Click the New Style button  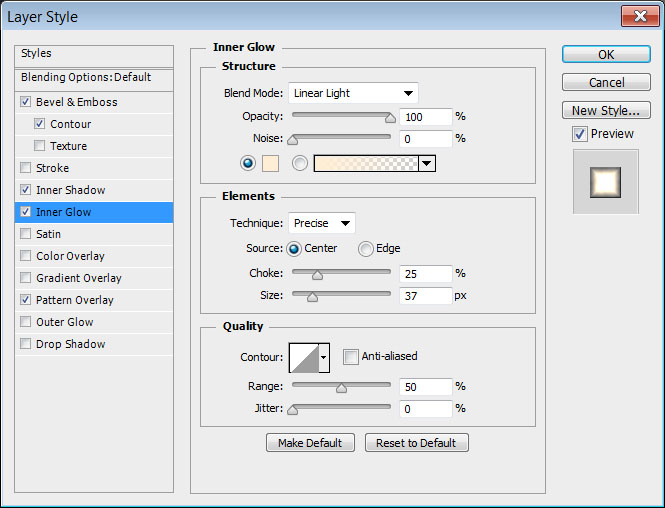606,111
